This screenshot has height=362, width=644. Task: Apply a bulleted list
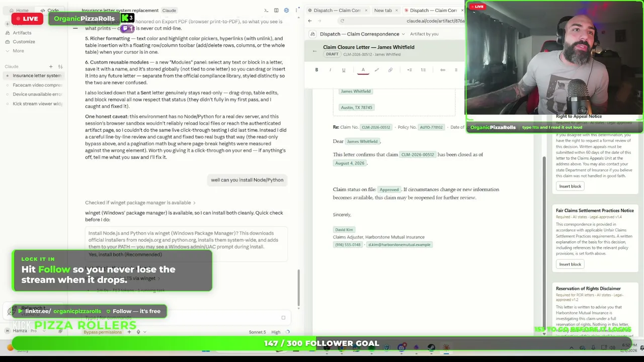410,70
